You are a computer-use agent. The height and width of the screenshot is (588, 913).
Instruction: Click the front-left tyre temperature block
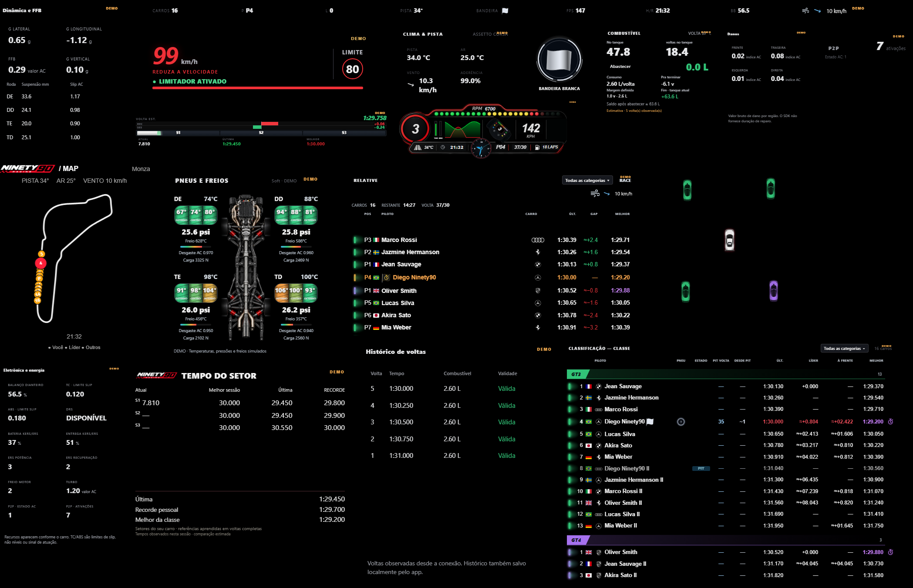(x=195, y=215)
